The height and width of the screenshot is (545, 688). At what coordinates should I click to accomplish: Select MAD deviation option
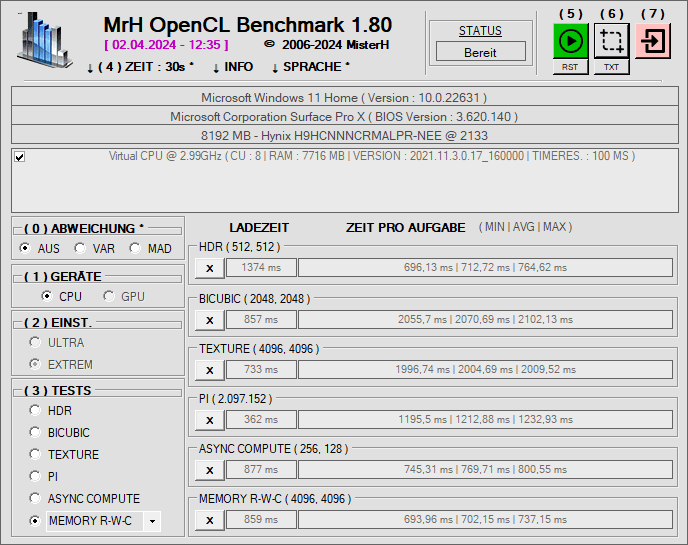coord(150,248)
